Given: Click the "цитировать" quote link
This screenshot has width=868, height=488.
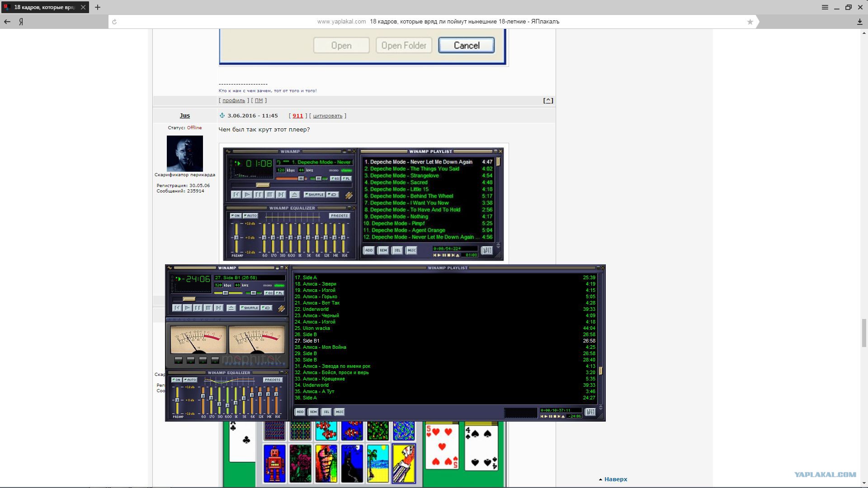Looking at the screenshot, I should coord(328,116).
